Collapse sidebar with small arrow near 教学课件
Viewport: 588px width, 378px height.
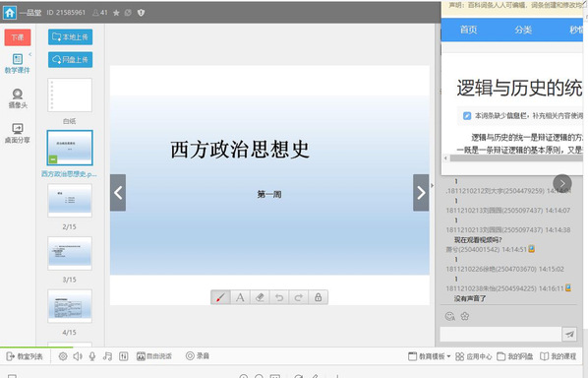pyautogui.click(x=30, y=55)
